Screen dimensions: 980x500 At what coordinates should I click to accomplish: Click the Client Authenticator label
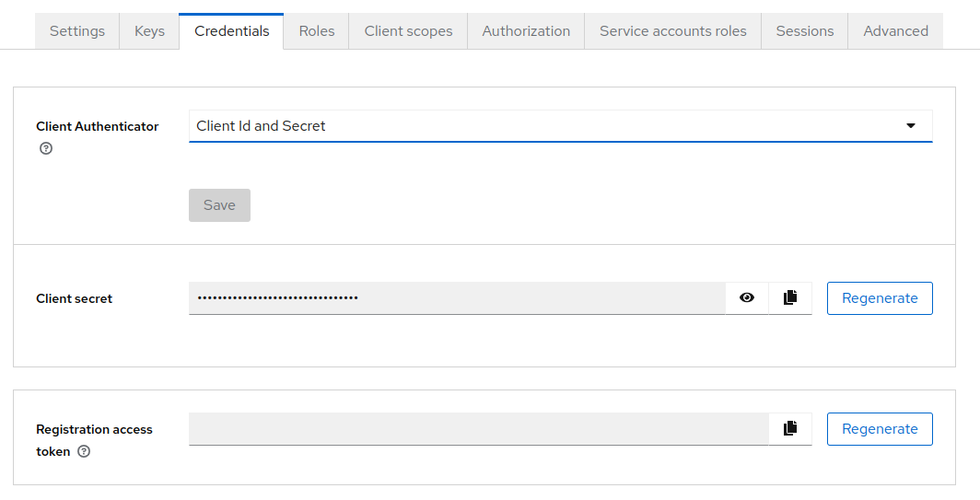tap(98, 126)
